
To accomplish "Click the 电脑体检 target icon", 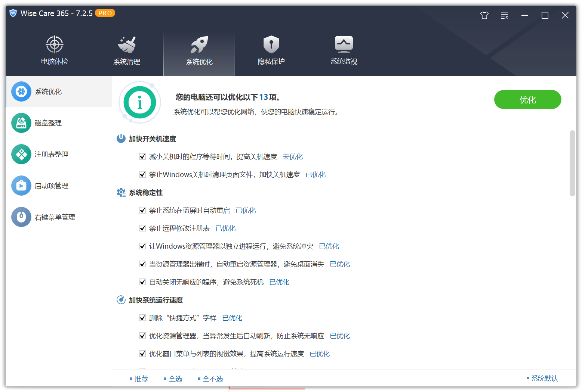I will pyautogui.click(x=55, y=45).
